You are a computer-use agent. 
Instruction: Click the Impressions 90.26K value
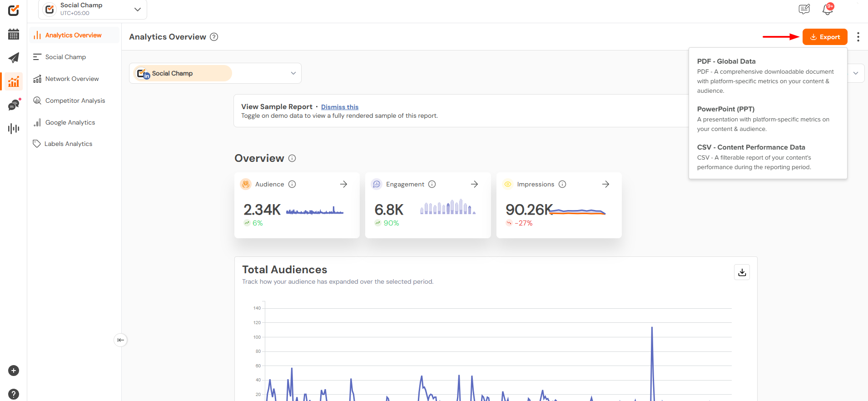pos(529,210)
